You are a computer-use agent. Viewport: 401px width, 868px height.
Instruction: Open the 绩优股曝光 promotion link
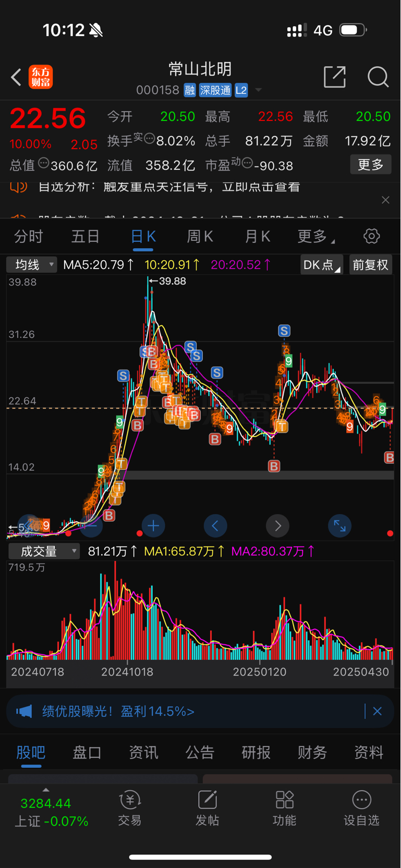[118, 711]
